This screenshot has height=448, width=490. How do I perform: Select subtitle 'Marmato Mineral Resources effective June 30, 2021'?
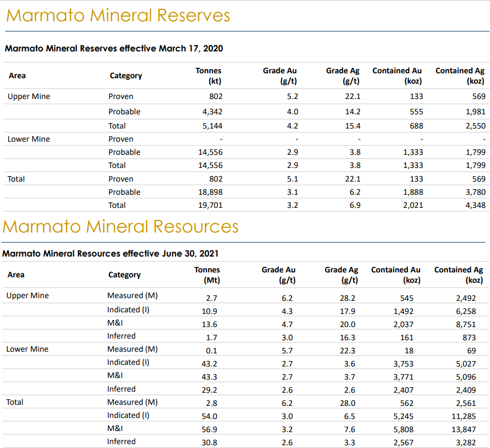coord(110,253)
